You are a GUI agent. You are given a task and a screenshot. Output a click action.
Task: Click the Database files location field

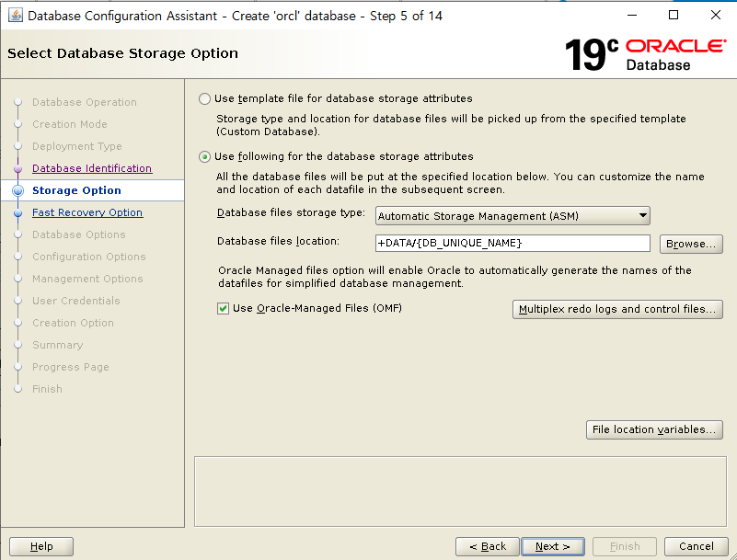[x=512, y=244]
